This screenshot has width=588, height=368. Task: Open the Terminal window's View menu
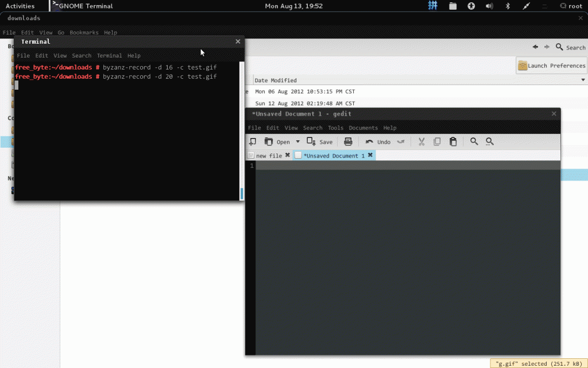pos(60,56)
